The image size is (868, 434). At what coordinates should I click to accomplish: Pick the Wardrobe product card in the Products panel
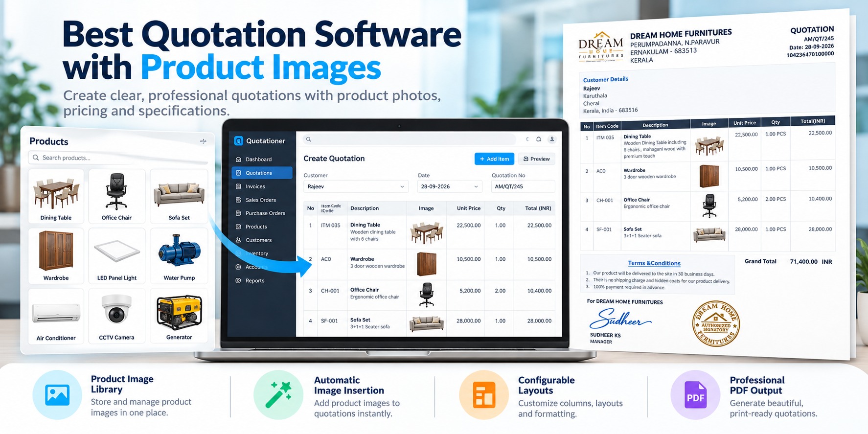(x=56, y=256)
